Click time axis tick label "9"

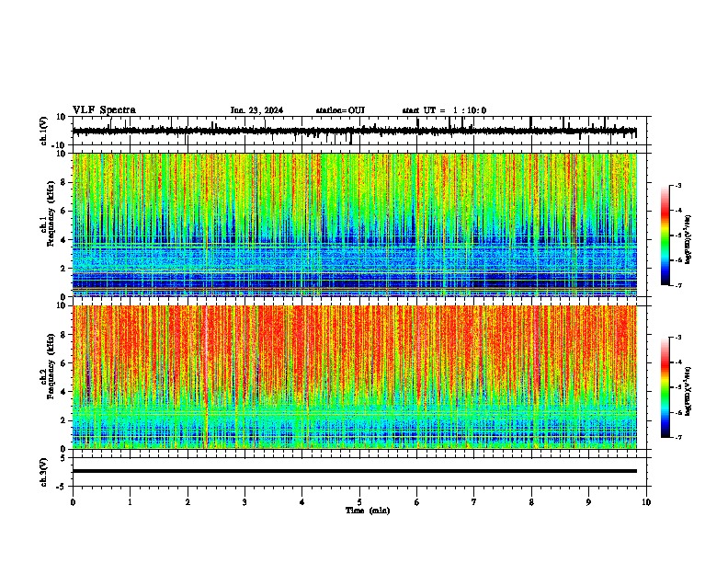pos(588,502)
